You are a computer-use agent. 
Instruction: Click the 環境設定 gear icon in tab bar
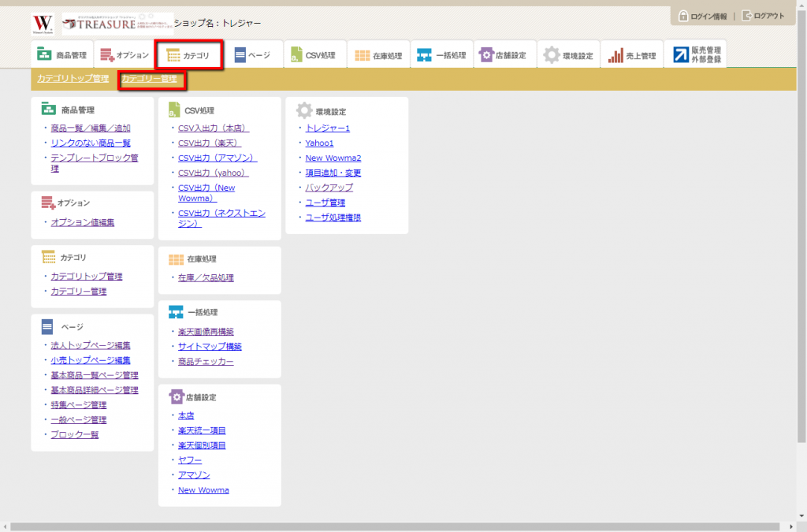[552, 55]
